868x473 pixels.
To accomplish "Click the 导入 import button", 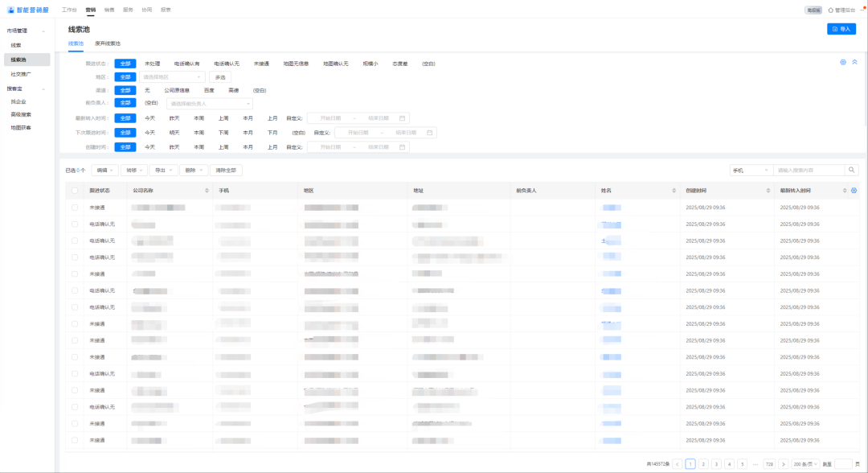I will (841, 29).
